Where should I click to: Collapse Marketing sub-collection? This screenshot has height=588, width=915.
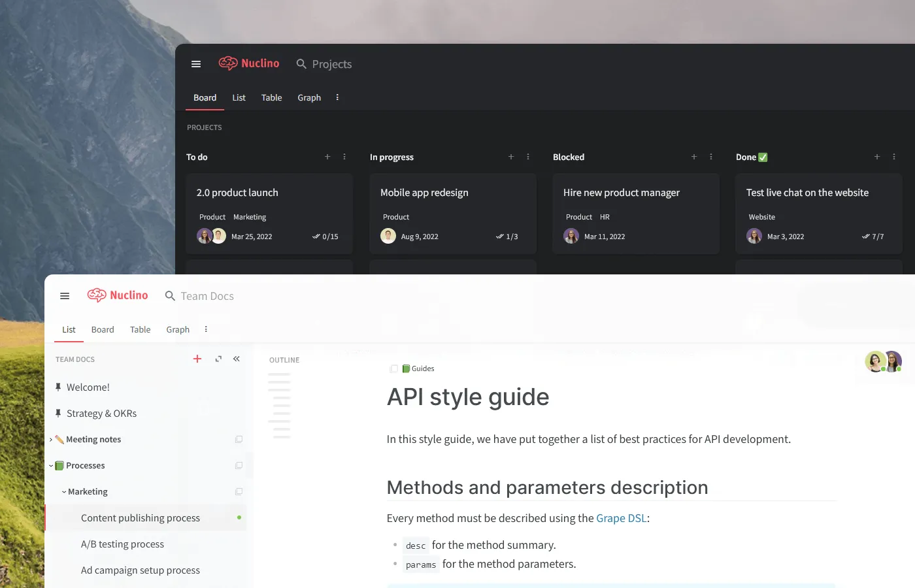(64, 492)
